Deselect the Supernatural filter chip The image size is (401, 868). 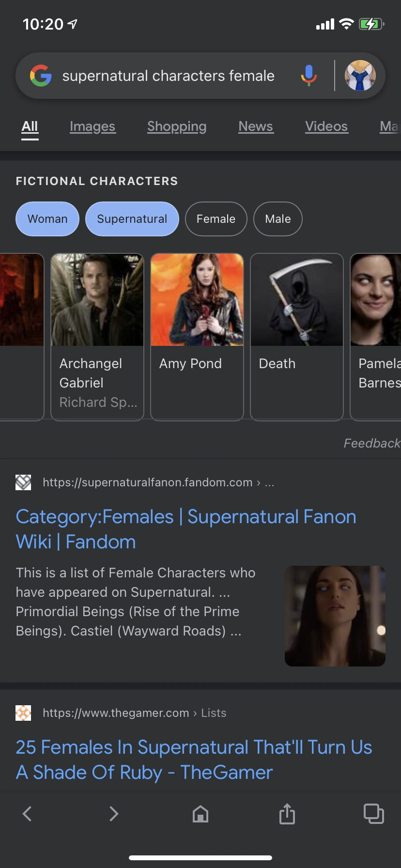132,219
